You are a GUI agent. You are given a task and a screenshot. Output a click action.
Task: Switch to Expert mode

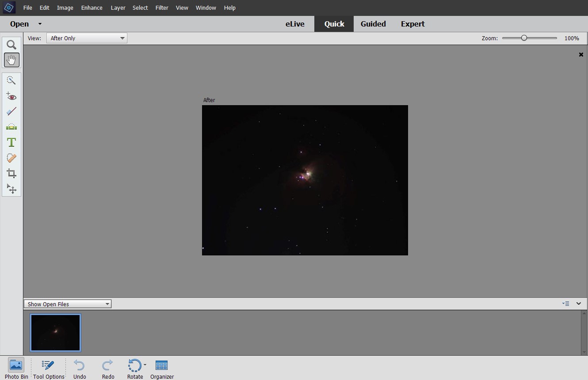click(x=412, y=24)
